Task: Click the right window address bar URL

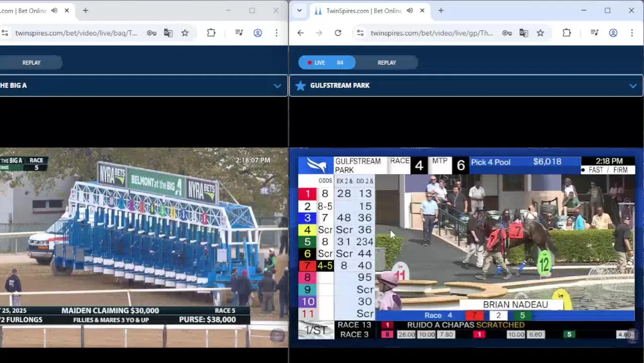Action: pyautogui.click(x=432, y=33)
